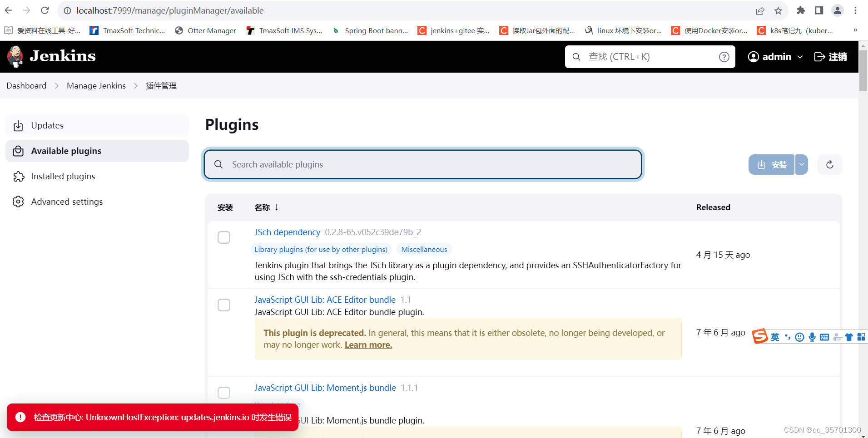Open the Learn more link about deprecation
Screen dimensions: 868x438
[x=368, y=344]
